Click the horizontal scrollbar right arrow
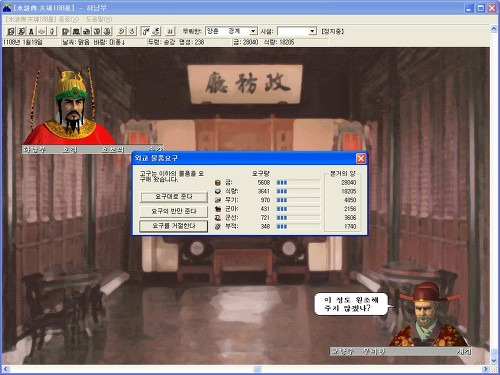This screenshot has width=500, height=375. click(486, 369)
